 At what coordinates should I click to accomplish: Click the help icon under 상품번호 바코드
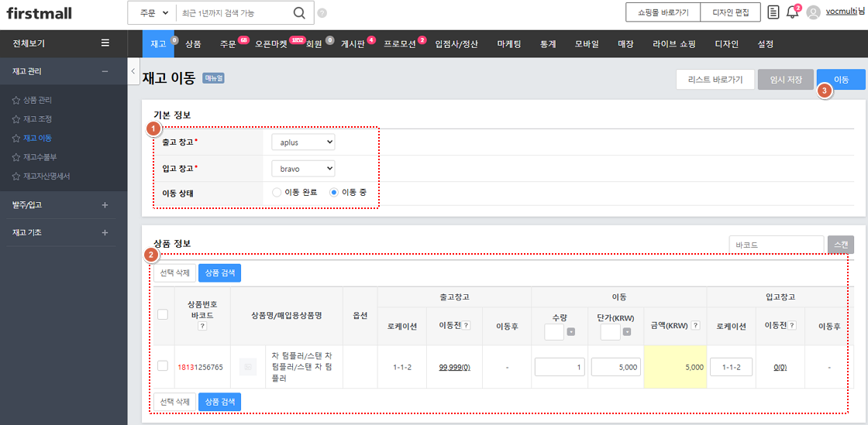point(202,327)
